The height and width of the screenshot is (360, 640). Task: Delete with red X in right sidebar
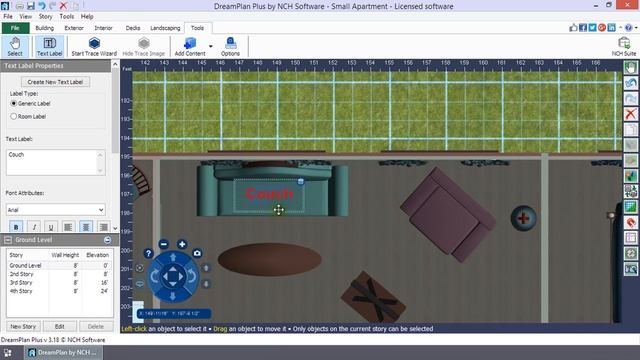(631, 114)
